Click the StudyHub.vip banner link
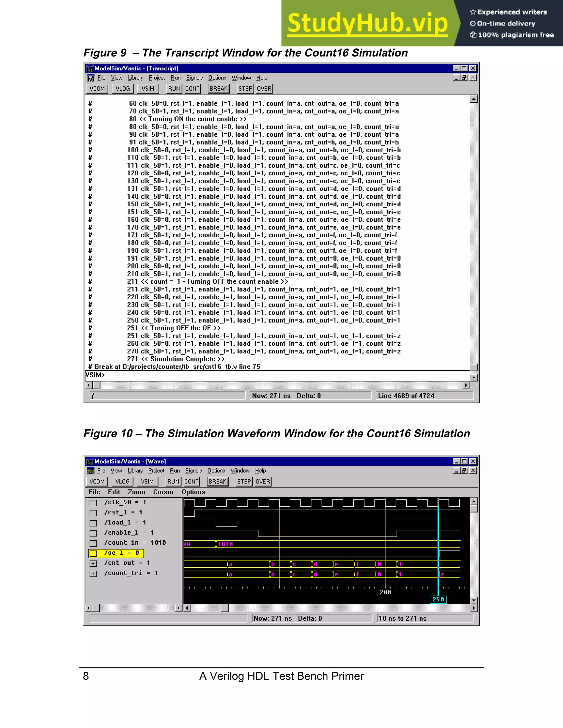The height and width of the screenshot is (728, 563). pyautogui.click(x=368, y=23)
